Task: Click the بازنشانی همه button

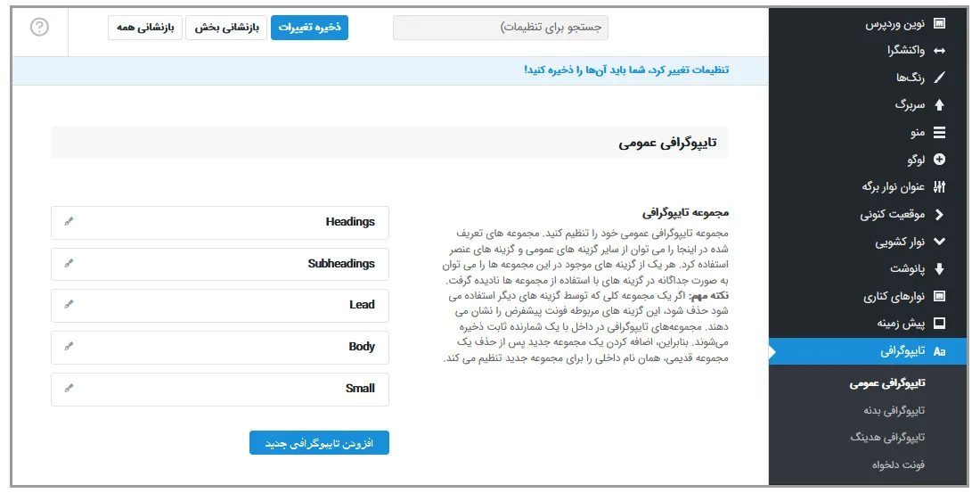Action: (145, 28)
